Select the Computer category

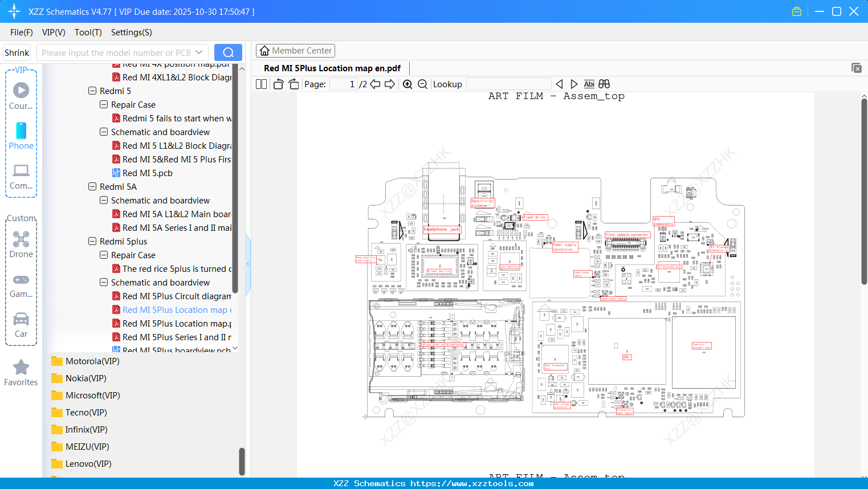[x=21, y=176]
